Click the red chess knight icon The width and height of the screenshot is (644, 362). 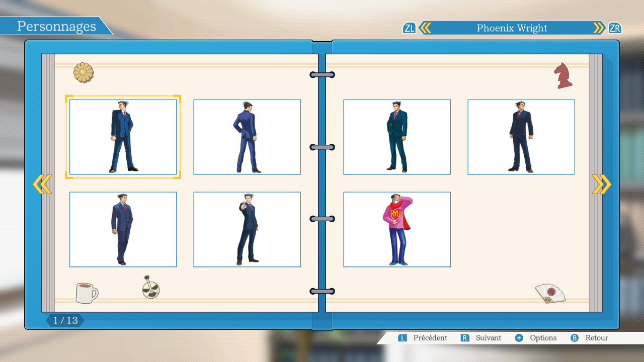point(563,76)
